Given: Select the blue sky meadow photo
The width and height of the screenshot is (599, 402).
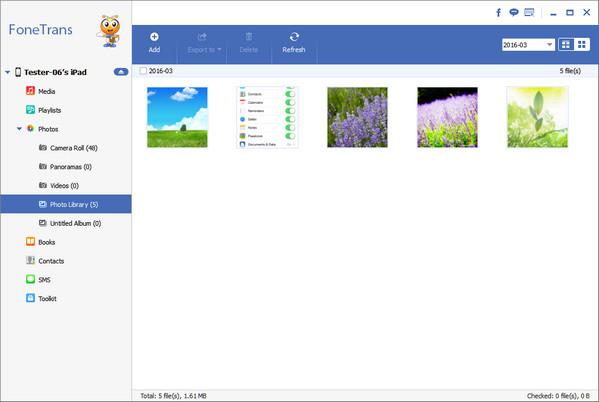Looking at the screenshot, I should click(177, 117).
